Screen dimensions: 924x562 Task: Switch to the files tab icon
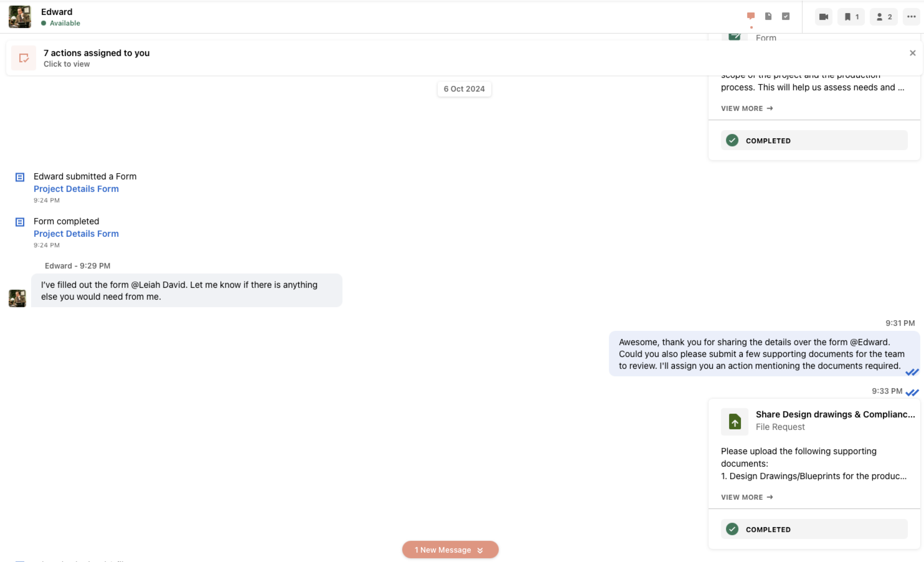(x=768, y=16)
